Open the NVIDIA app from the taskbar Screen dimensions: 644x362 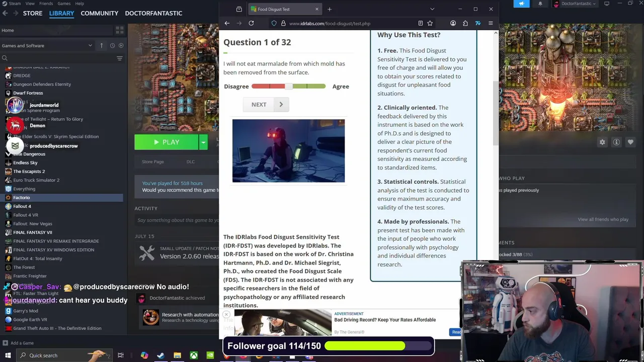[210, 355]
